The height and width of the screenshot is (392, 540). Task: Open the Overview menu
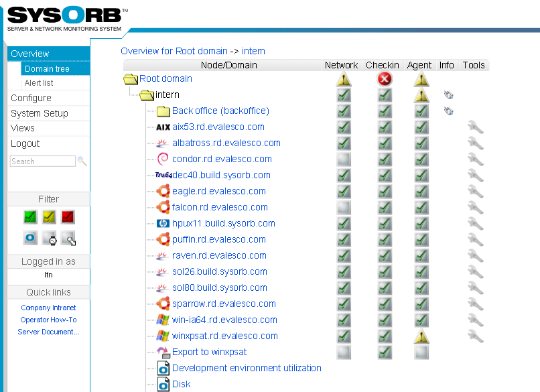coord(48,54)
